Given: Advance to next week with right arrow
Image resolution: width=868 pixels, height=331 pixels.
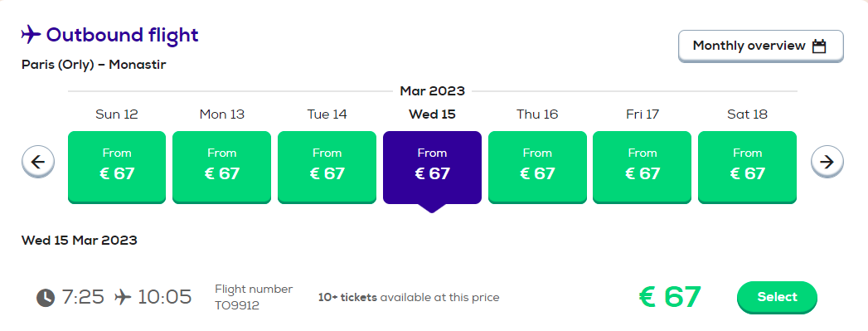Looking at the screenshot, I should 827,162.
